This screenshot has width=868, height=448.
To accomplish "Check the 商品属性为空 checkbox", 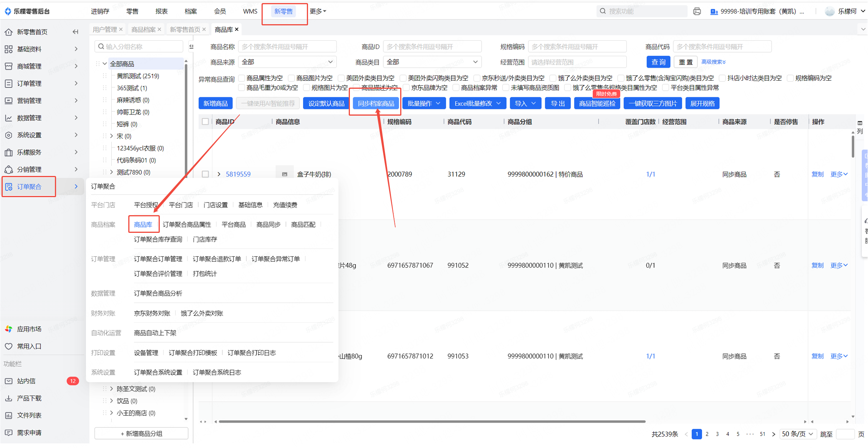I will 242,78.
